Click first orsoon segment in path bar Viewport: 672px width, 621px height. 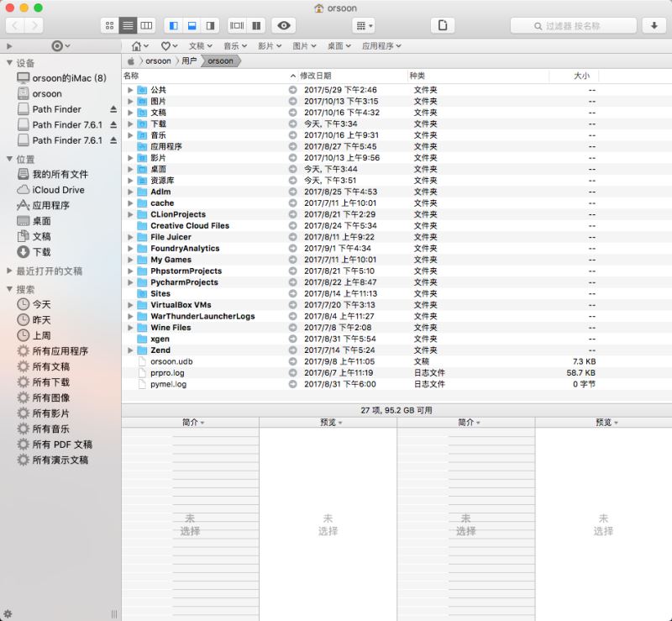click(158, 61)
